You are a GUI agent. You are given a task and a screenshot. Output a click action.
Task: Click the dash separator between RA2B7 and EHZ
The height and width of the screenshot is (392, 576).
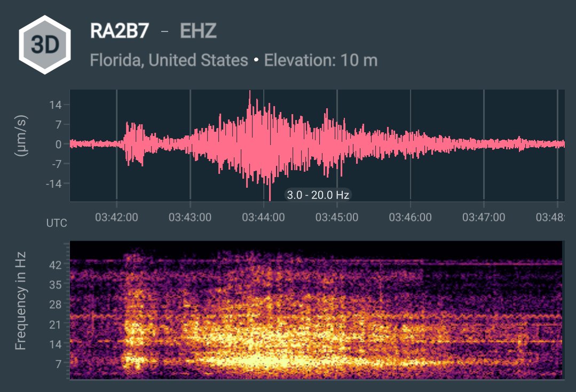click(165, 31)
